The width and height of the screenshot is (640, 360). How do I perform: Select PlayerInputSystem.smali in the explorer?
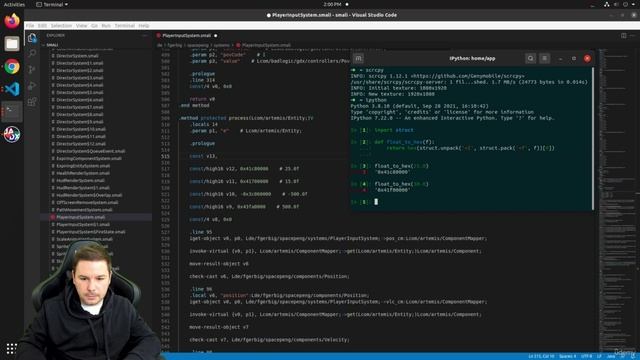(80, 217)
